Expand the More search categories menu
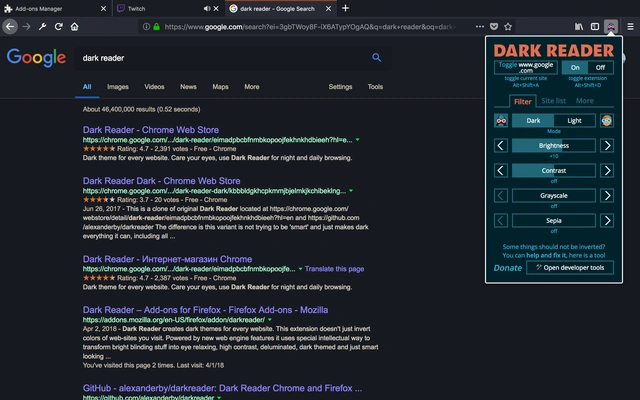 (x=252, y=87)
